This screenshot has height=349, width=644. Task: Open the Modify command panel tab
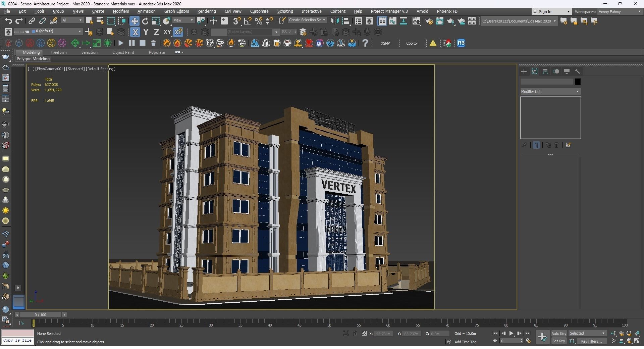(535, 71)
